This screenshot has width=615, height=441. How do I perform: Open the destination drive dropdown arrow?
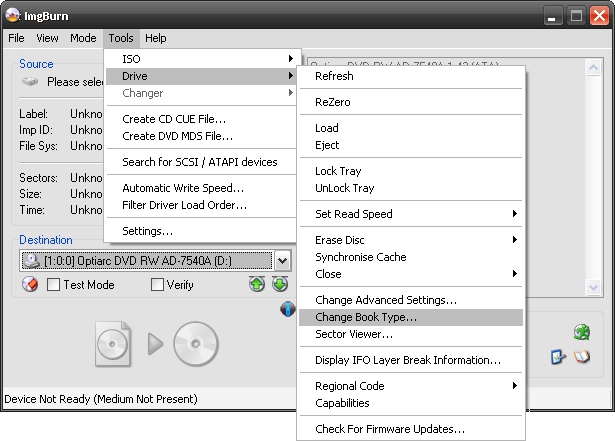tap(282, 261)
